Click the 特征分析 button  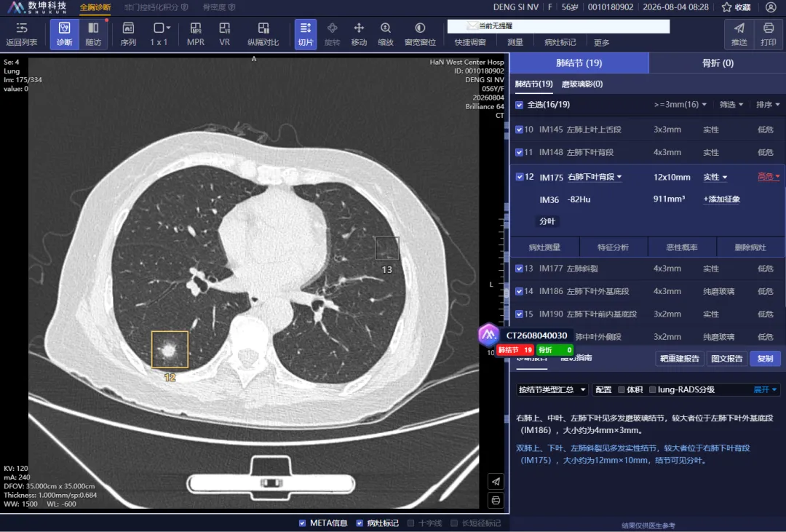[x=613, y=247]
